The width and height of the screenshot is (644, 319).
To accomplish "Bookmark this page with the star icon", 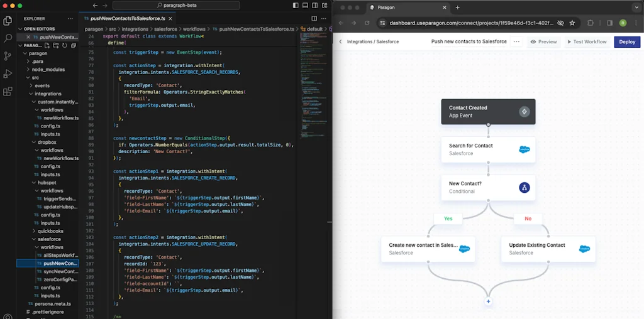I will point(572,23).
